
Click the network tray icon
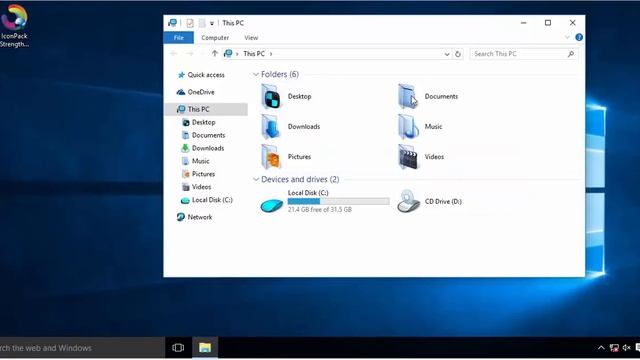pyautogui.click(x=614, y=348)
